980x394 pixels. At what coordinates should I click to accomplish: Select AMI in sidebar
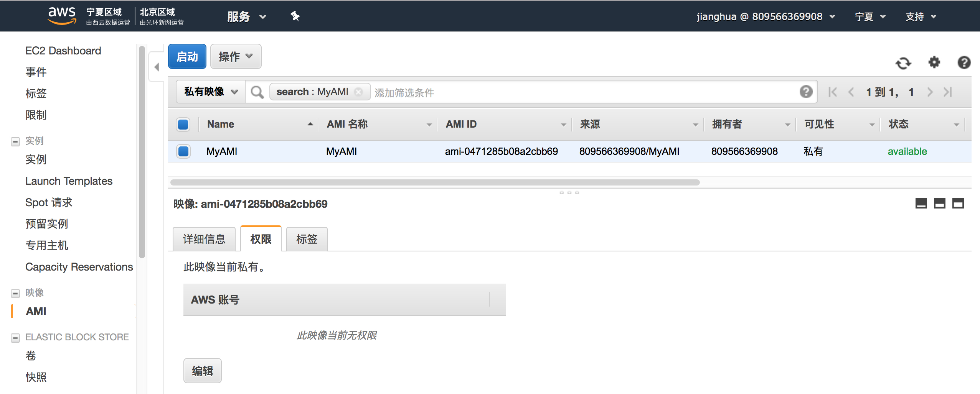click(x=36, y=311)
